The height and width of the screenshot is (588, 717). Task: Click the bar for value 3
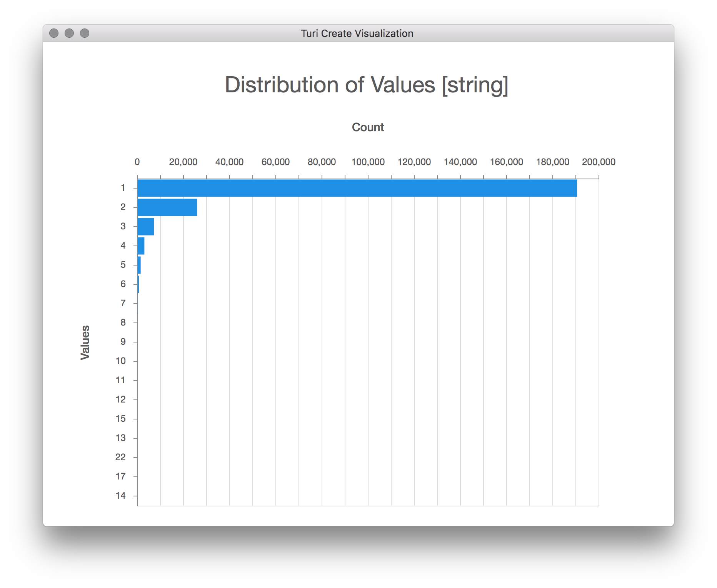tap(146, 227)
